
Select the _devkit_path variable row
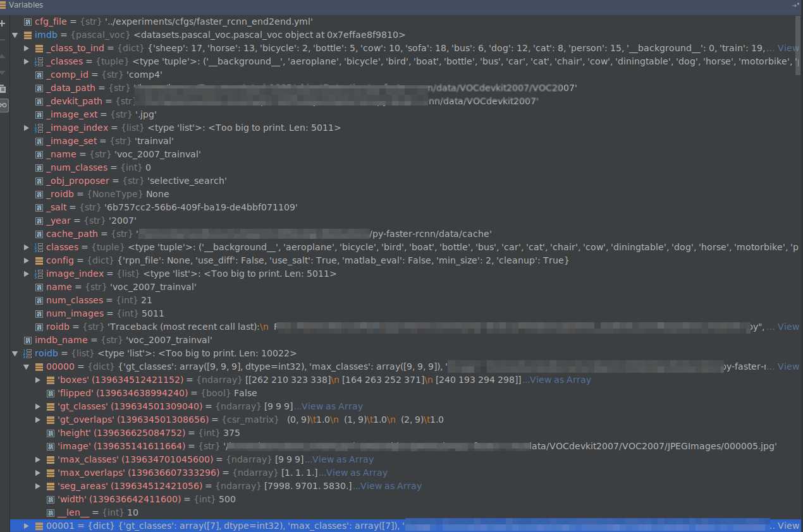pos(406,101)
